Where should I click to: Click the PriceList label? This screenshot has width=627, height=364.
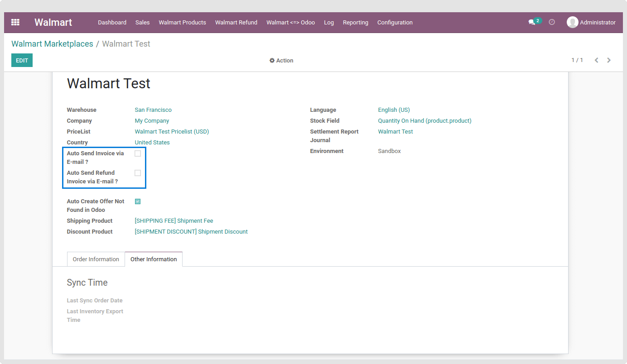coord(79,132)
